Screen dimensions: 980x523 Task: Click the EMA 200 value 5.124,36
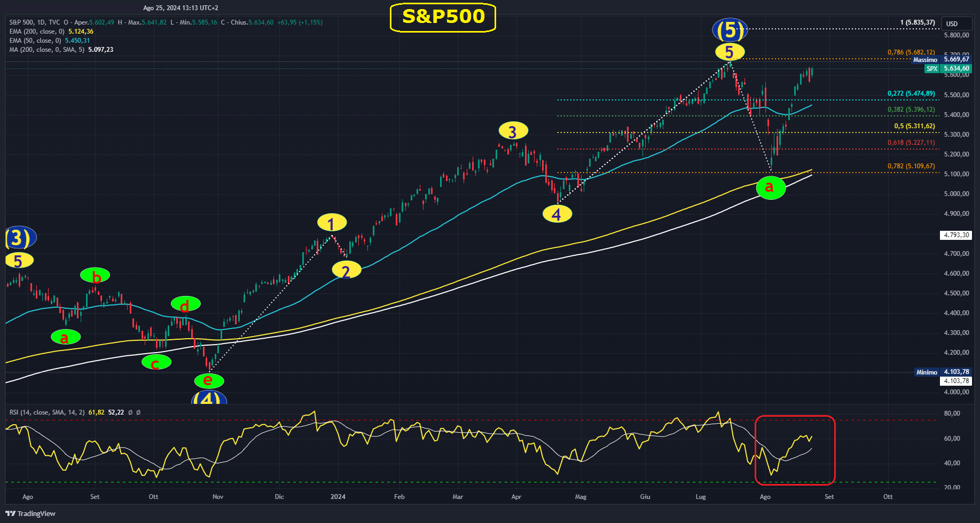(81, 32)
